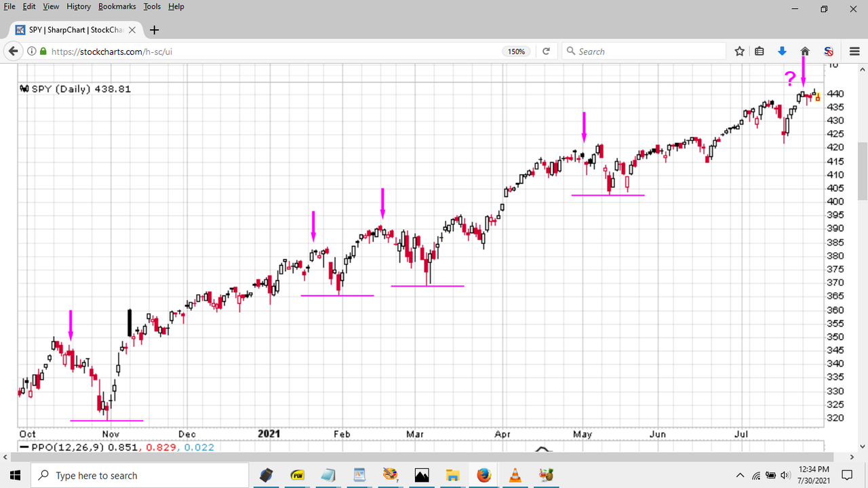Image resolution: width=868 pixels, height=488 pixels.
Task: Select the SPY SharpChart browser tab
Action: (x=76, y=30)
